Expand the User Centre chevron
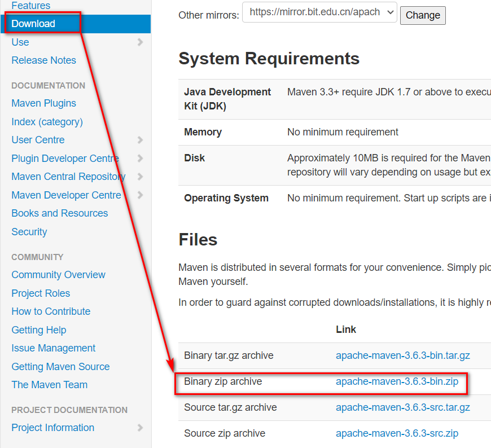Viewport: 491px width, 448px height. (x=141, y=139)
